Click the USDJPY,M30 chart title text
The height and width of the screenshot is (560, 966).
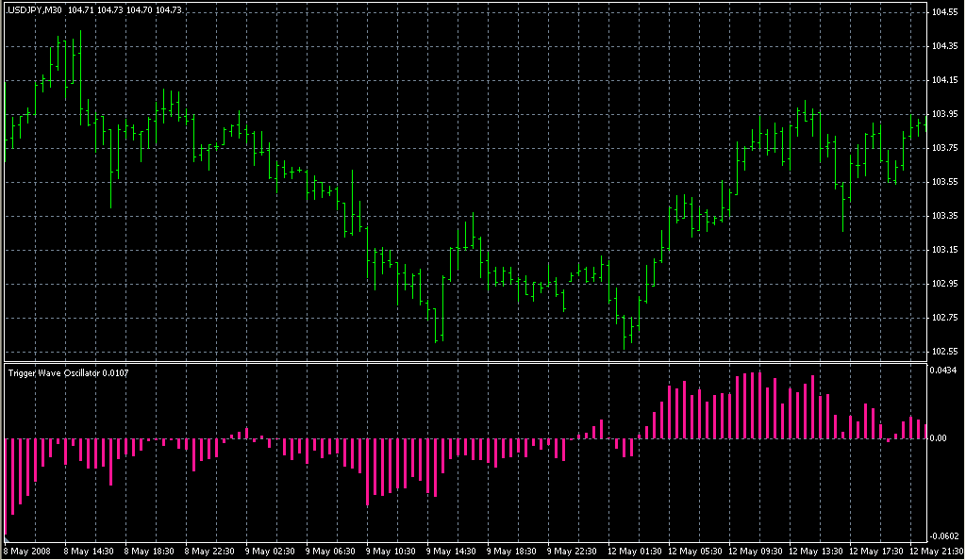point(34,9)
